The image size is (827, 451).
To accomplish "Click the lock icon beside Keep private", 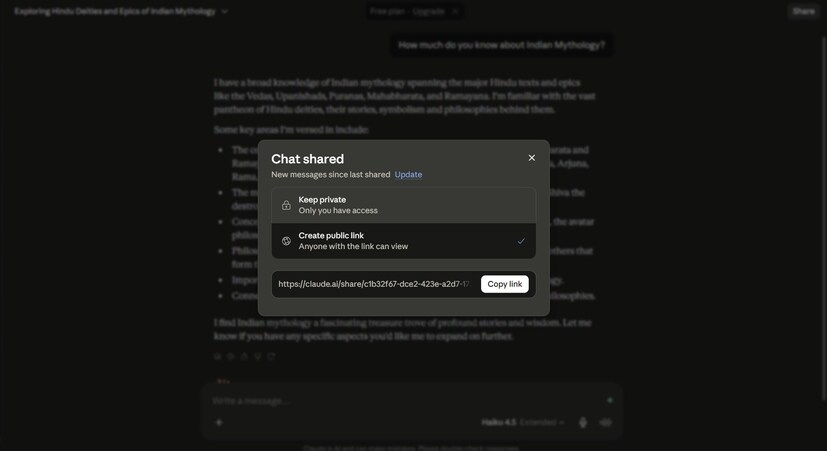I will [286, 205].
